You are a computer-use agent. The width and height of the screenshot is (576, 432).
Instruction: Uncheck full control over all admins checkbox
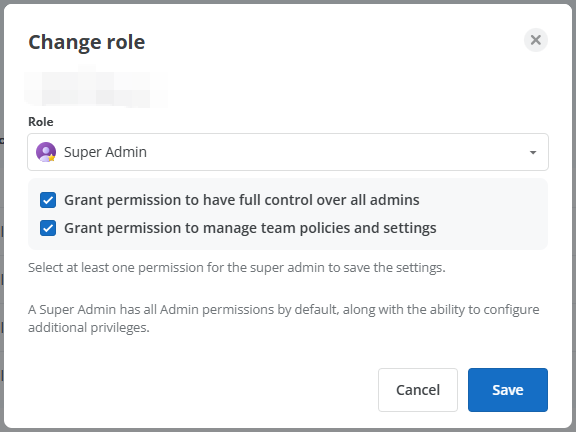(x=48, y=200)
